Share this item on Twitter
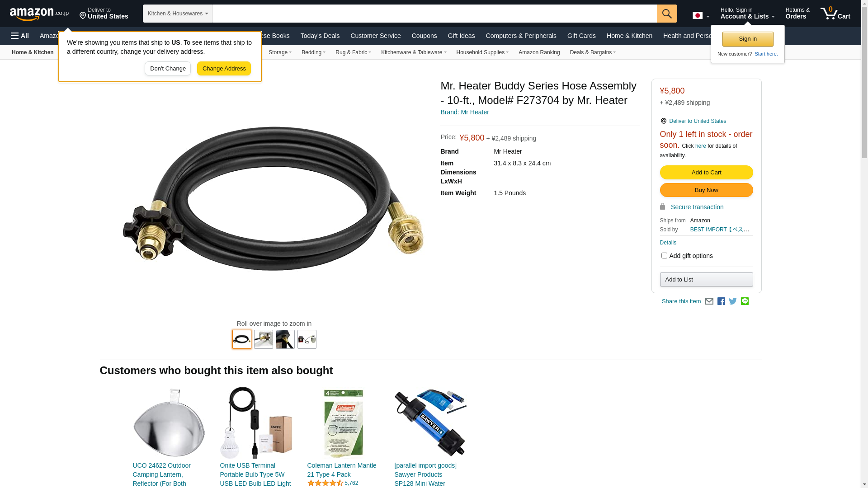868x488 pixels. (733, 301)
